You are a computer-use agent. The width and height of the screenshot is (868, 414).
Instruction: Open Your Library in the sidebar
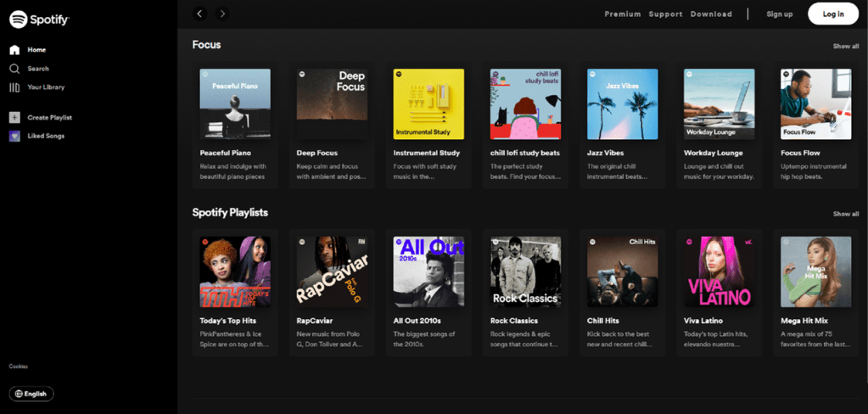point(45,87)
